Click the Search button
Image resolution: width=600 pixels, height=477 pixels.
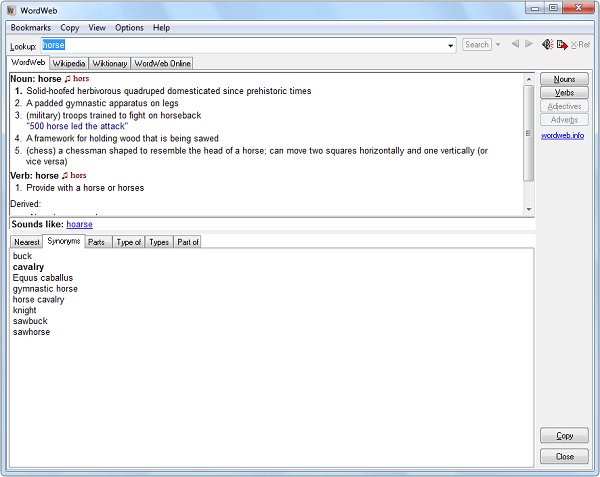point(477,45)
